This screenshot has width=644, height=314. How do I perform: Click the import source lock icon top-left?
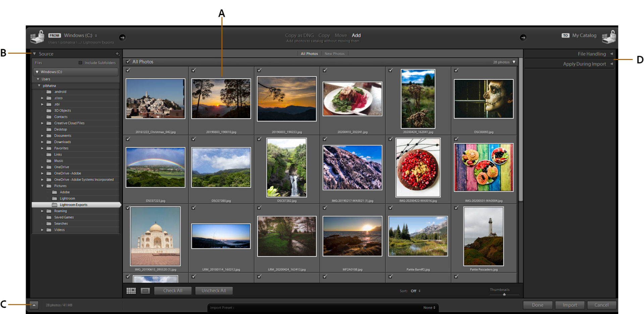(37, 37)
